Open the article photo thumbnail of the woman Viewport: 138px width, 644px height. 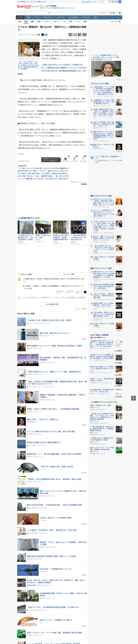[x=29, y=49]
